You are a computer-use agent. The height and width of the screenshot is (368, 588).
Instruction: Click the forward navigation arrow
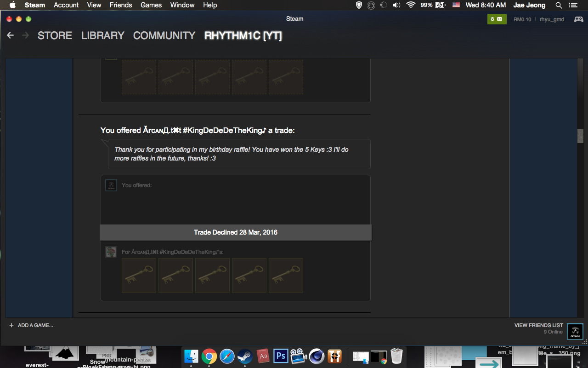coord(25,35)
